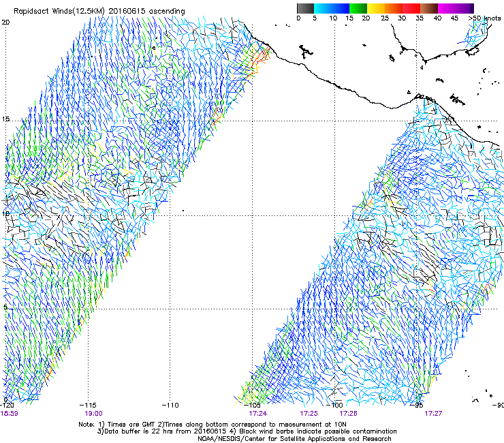The width and height of the screenshot is (504, 443).
Task: Click the magenta 40-45 knots color swatch
Action: pyautogui.click(x=447, y=8)
